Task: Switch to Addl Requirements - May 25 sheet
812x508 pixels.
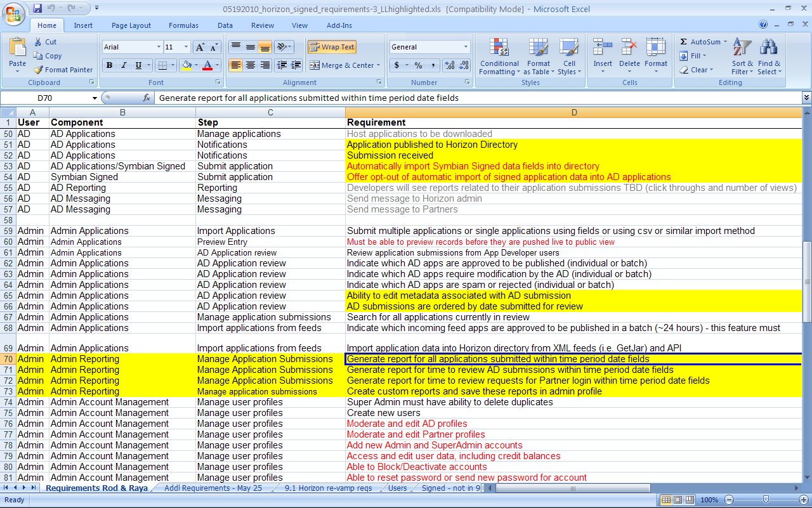Action: (x=213, y=488)
